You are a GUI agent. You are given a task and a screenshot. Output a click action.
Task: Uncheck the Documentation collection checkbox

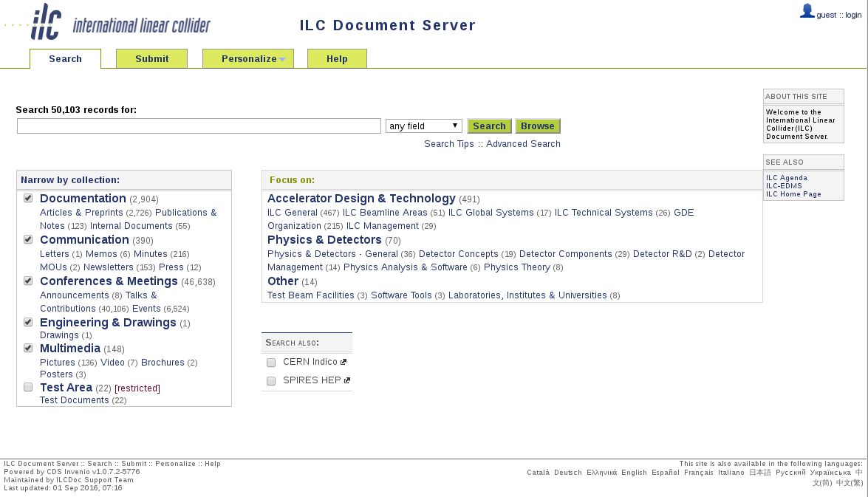point(28,198)
